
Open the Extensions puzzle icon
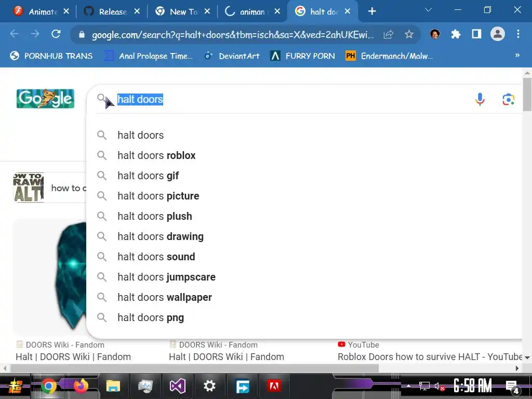456,34
